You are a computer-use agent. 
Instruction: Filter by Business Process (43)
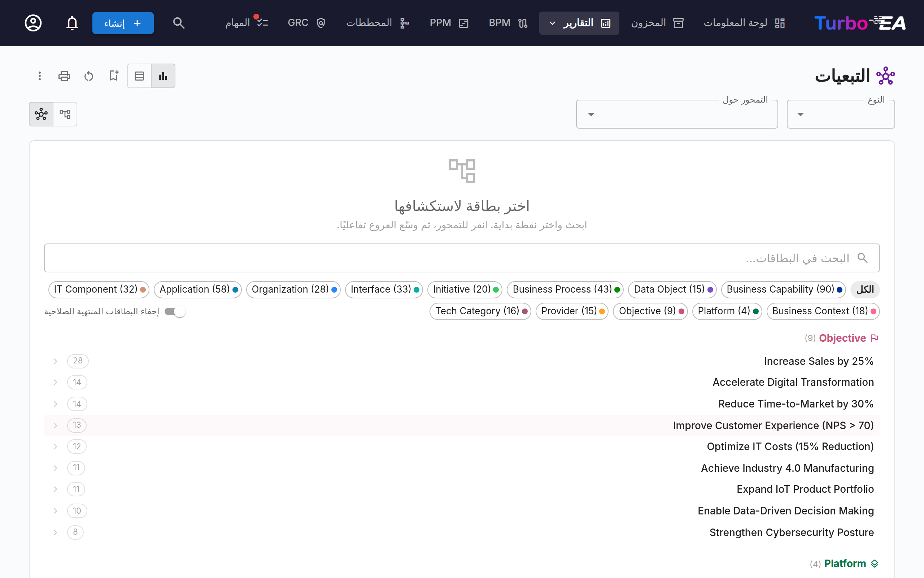point(566,289)
